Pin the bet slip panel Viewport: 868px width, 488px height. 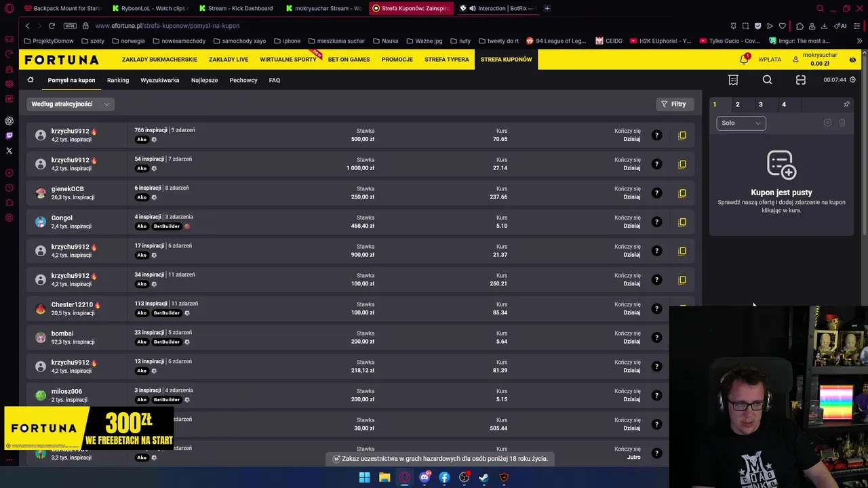pos(846,104)
